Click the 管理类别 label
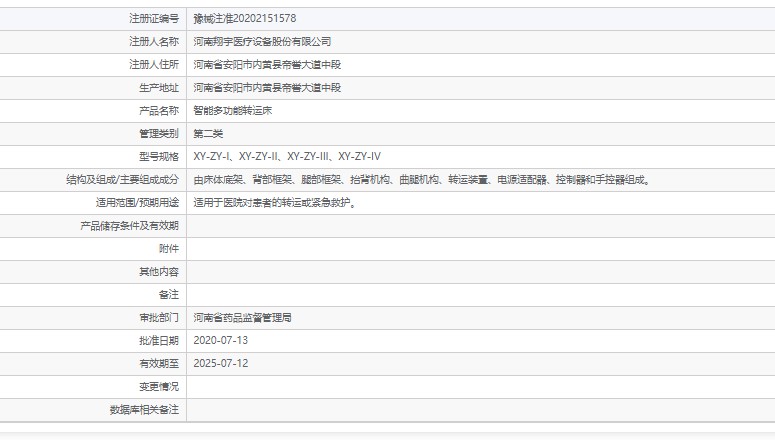775x440 pixels. click(x=159, y=134)
